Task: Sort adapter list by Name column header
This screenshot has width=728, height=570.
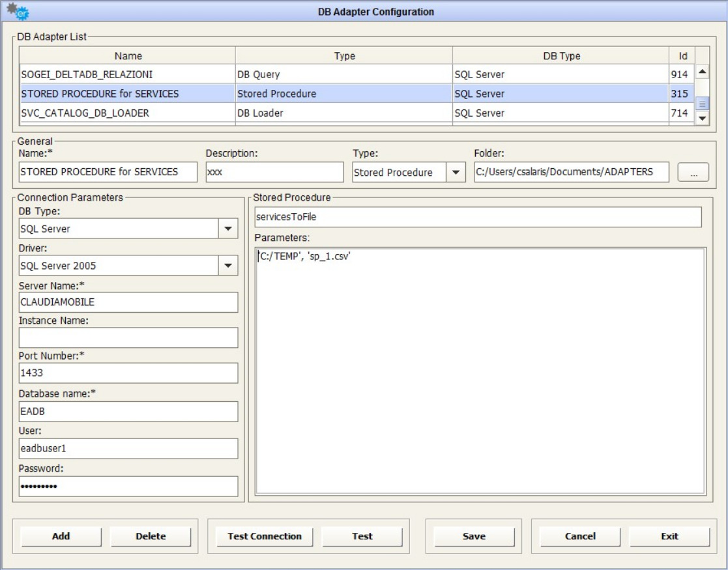Action: pyautogui.click(x=127, y=56)
